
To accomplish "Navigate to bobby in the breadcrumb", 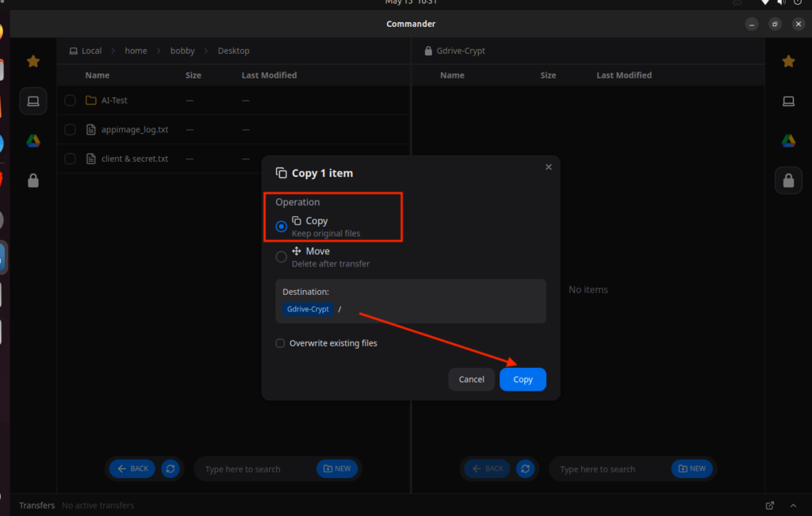I will click(182, 51).
